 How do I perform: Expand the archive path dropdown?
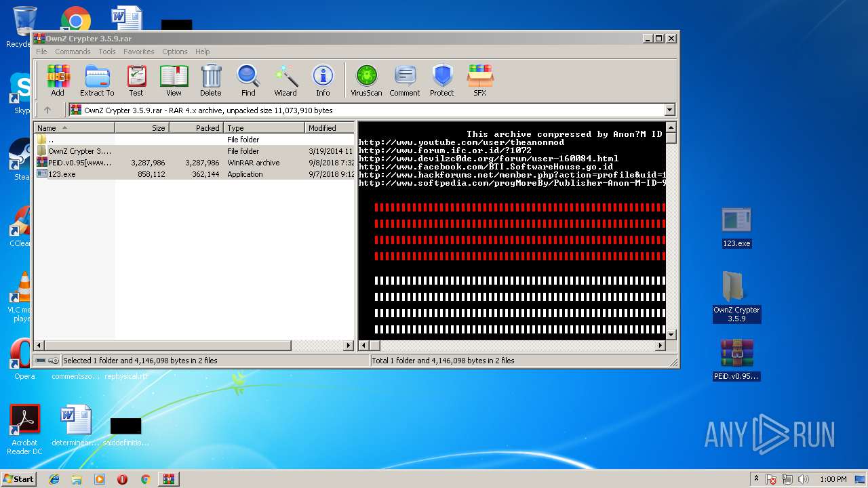[x=670, y=110]
